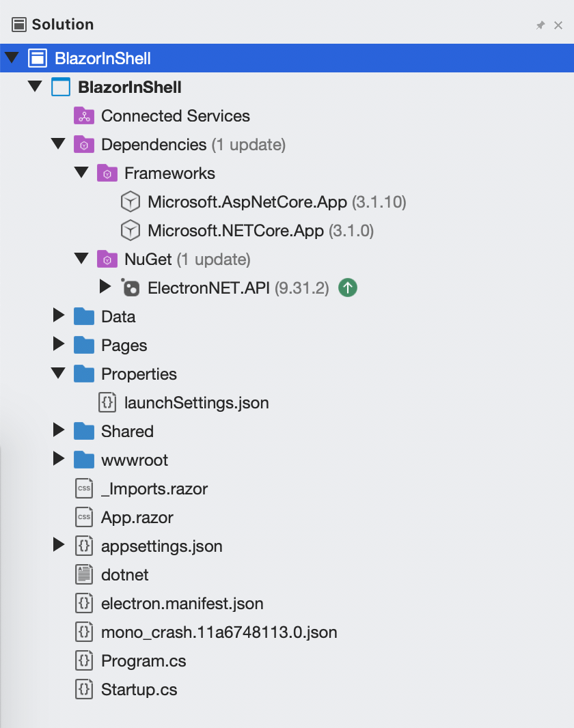
Task: Select Microsoft.NETCore.App (3.1.0) text
Action: [260, 232]
